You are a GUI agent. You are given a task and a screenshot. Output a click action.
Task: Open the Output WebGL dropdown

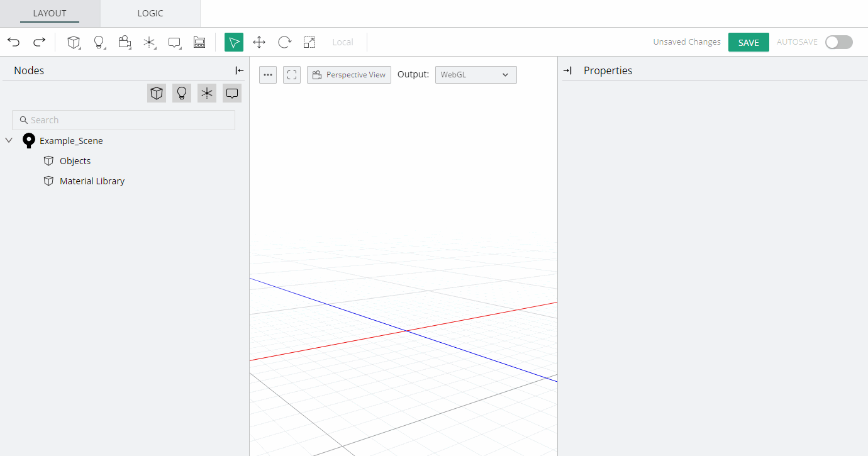pyautogui.click(x=476, y=75)
